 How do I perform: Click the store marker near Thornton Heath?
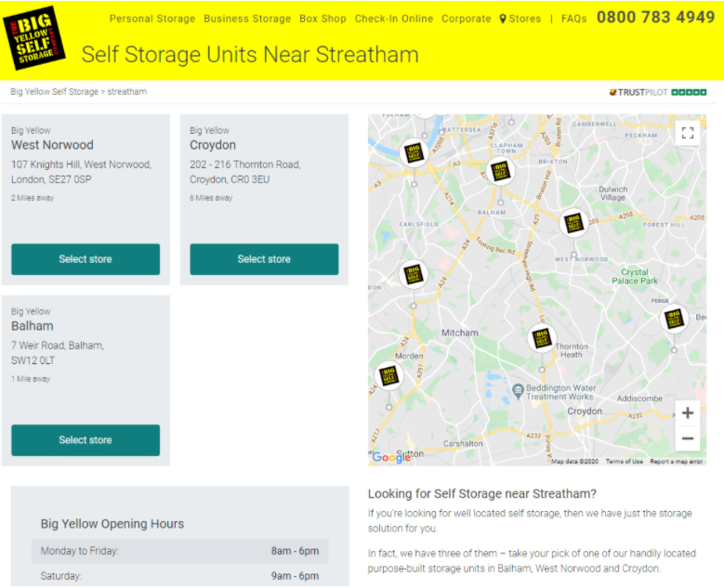click(x=542, y=338)
